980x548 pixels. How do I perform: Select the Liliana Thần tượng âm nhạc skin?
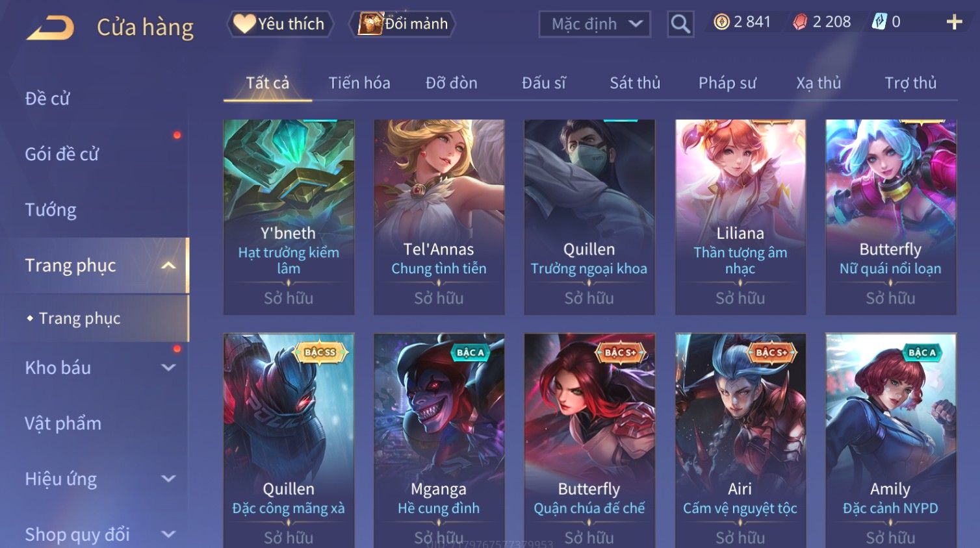pyautogui.click(x=740, y=217)
